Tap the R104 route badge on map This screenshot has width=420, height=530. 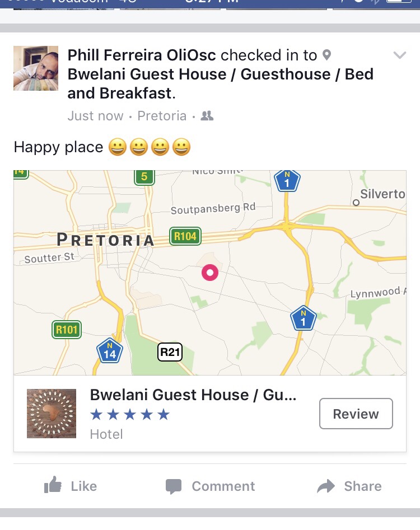[x=185, y=236]
